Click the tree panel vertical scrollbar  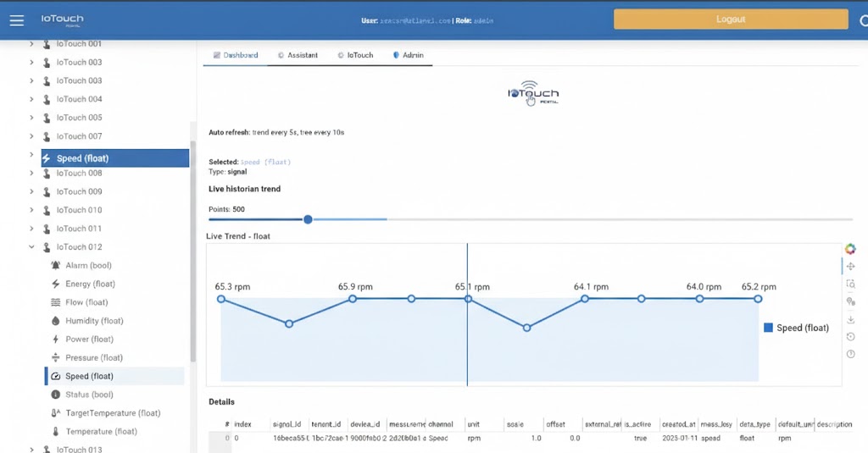(x=192, y=251)
